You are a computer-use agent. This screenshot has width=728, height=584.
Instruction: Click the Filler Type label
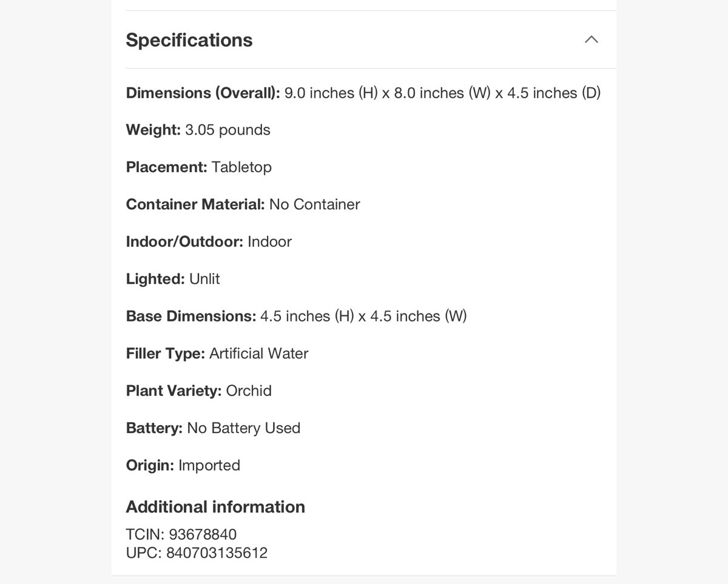[166, 354]
